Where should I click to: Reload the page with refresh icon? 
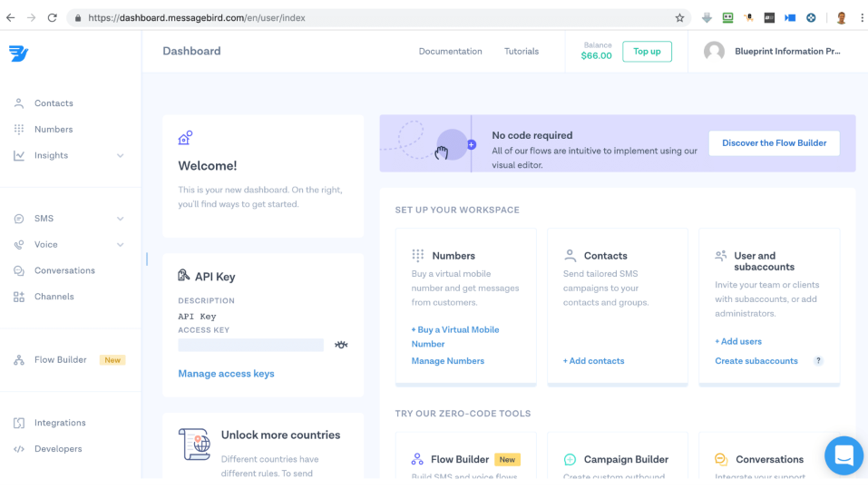[52, 18]
